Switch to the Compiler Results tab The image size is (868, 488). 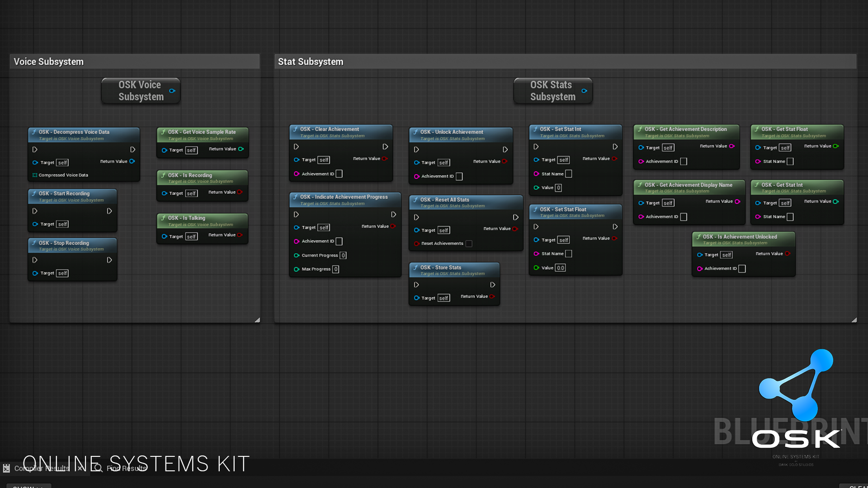41,469
